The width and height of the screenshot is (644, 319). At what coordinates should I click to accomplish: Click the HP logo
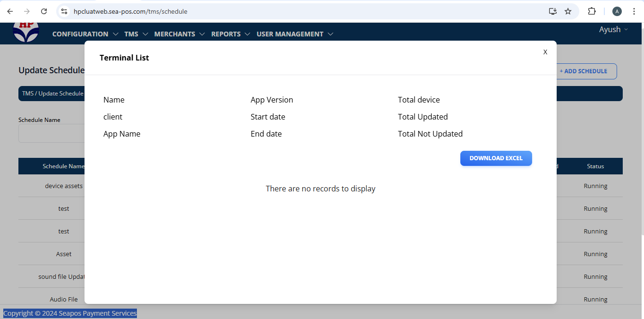pos(26,32)
